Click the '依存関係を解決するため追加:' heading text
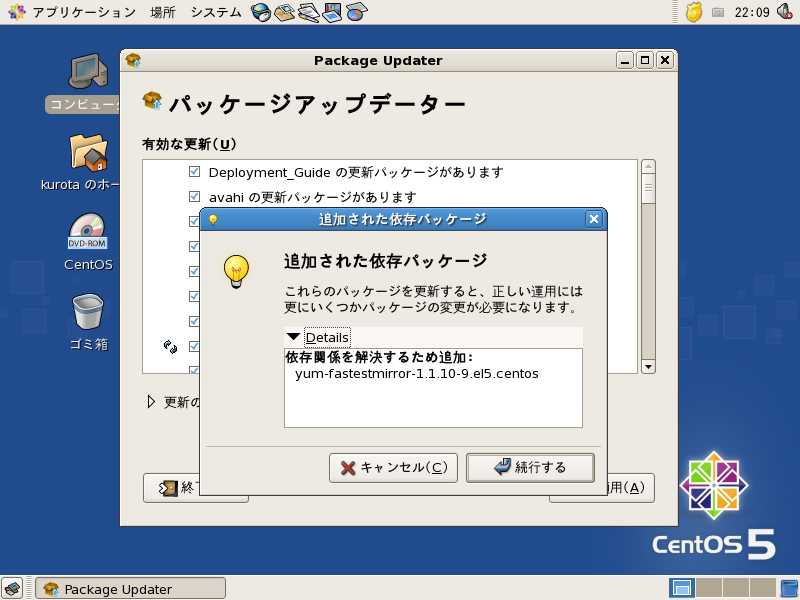 (x=380, y=357)
